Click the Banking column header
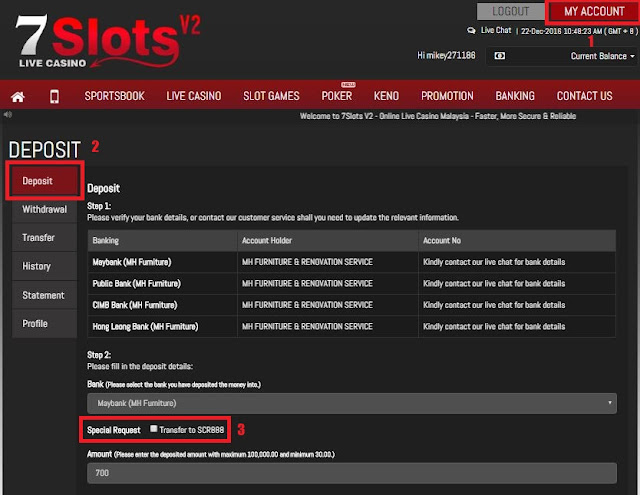The width and height of the screenshot is (640, 495). tap(162, 240)
